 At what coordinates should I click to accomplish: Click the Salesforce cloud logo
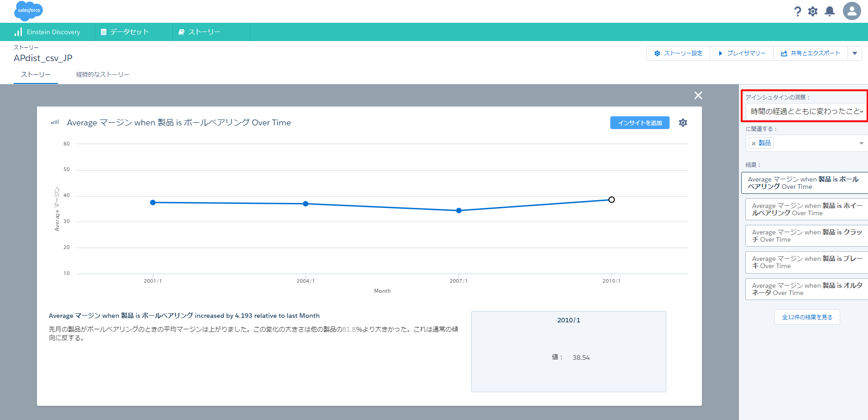[x=28, y=10]
